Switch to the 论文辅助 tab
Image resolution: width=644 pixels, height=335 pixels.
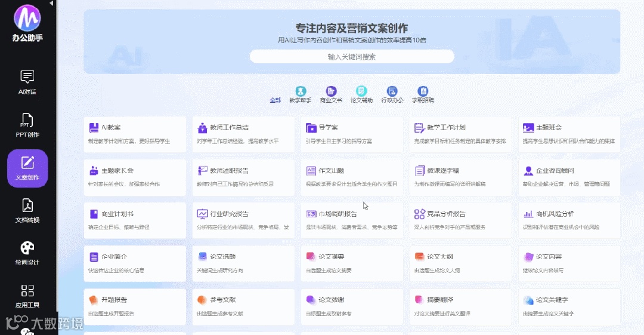tap(361, 95)
